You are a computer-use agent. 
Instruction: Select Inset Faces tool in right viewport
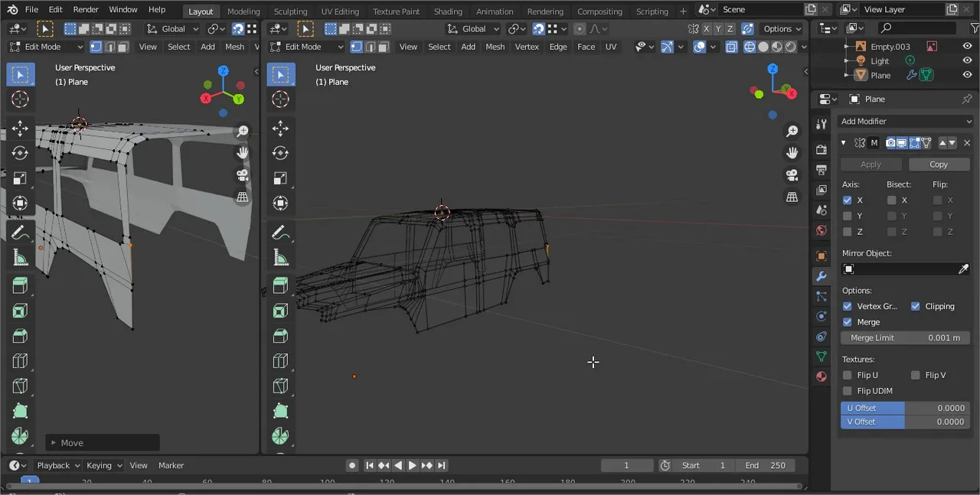[x=280, y=311]
